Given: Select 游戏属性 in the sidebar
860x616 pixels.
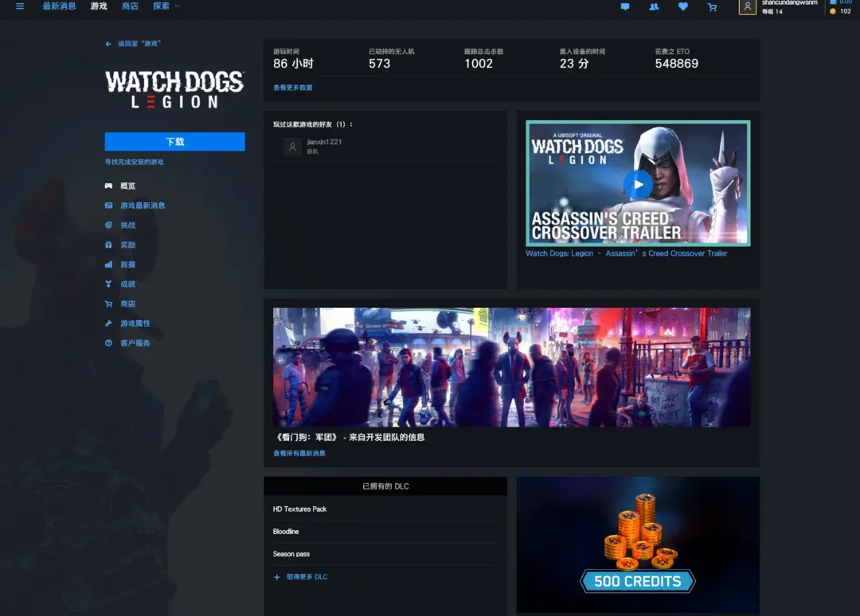Looking at the screenshot, I should (135, 323).
